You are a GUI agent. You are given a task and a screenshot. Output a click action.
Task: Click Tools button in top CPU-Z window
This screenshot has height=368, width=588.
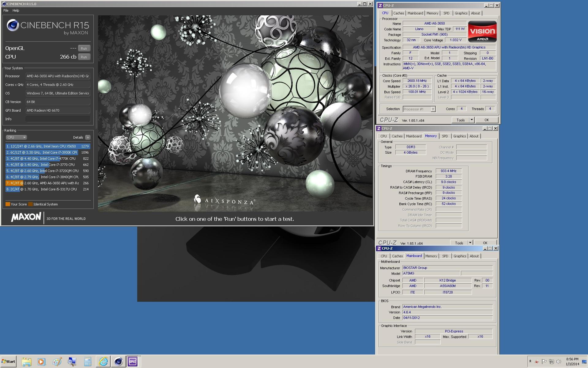(x=461, y=120)
